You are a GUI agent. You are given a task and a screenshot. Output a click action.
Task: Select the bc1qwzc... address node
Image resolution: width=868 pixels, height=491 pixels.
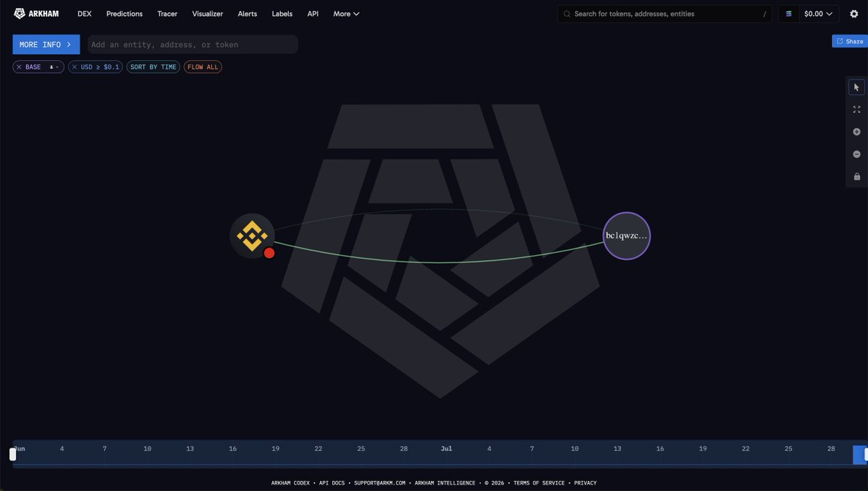click(x=626, y=236)
